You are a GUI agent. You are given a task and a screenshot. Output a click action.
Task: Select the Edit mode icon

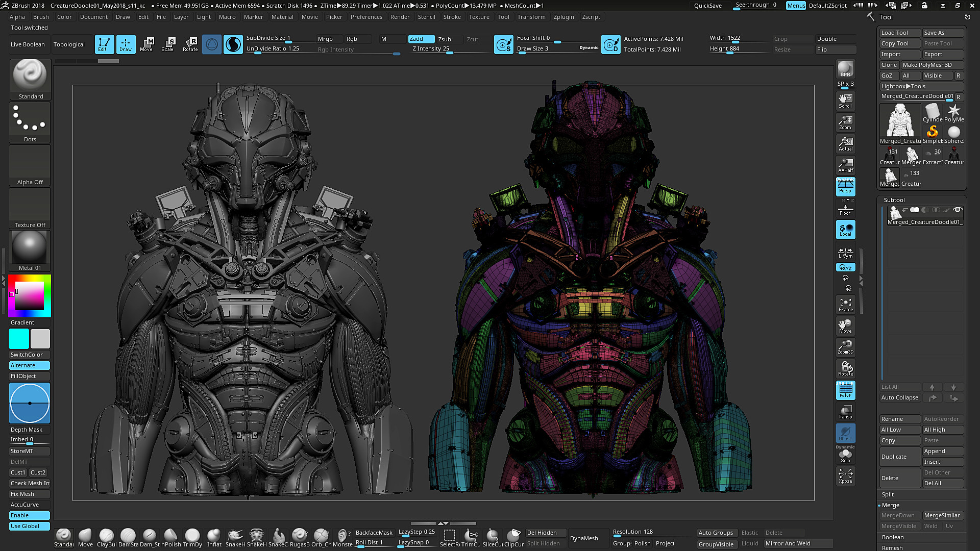click(x=104, y=44)
